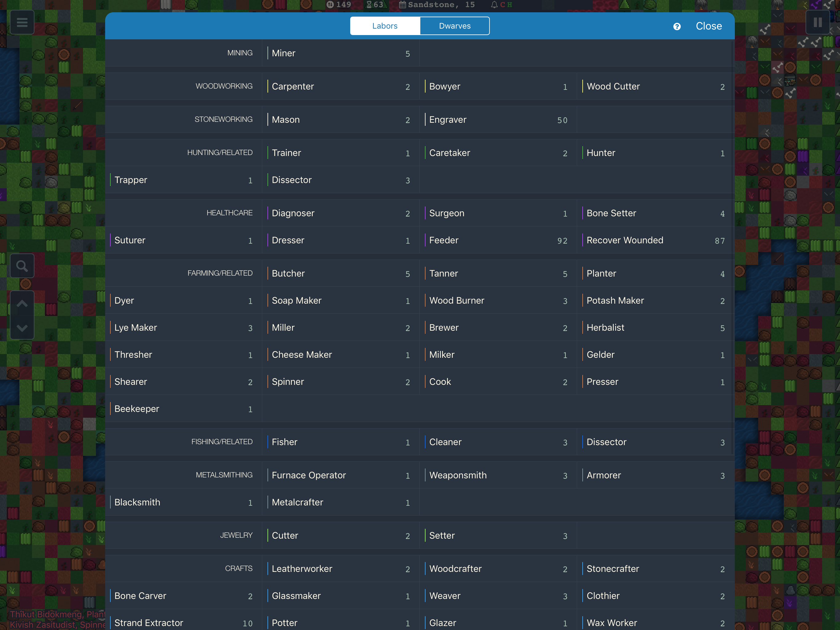Click the magnifying glass search icon
Viewport: 840px width, 630px height.
(22, 266)
